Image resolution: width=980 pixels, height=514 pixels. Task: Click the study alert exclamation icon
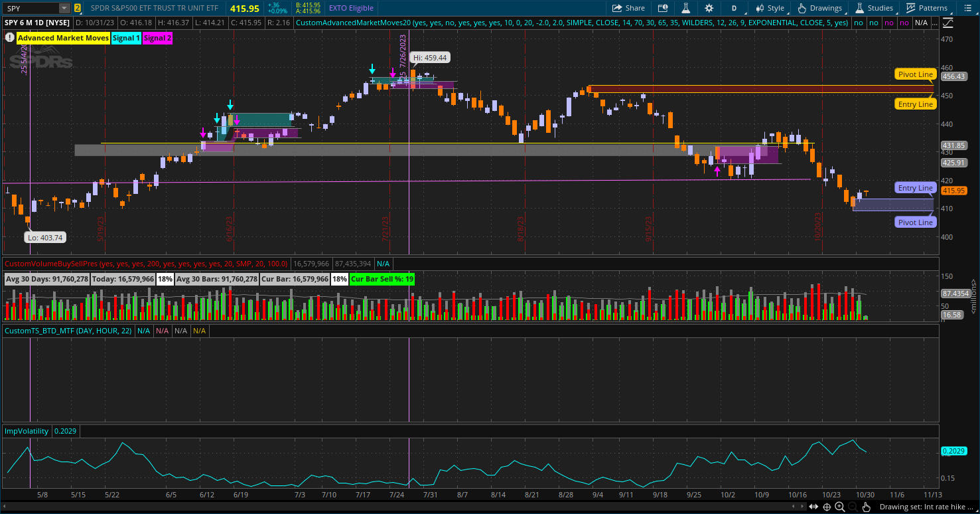pyautogui.click(x=9, y=38)
